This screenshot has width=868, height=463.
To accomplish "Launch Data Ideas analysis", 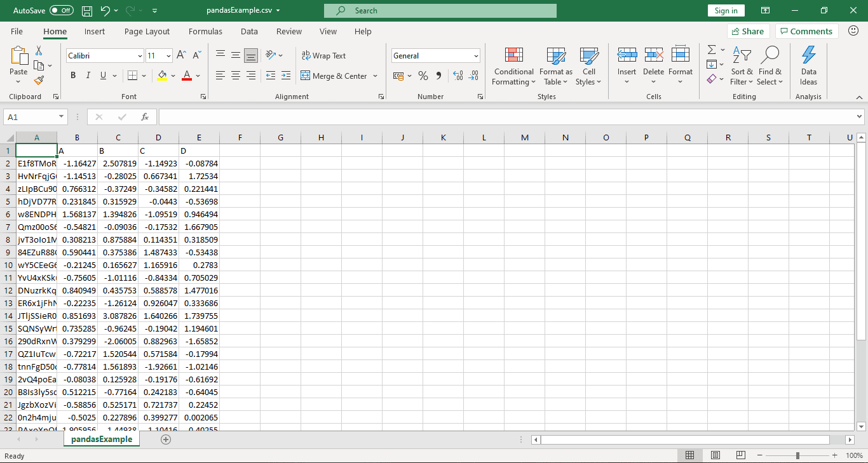I will point(809,66).
